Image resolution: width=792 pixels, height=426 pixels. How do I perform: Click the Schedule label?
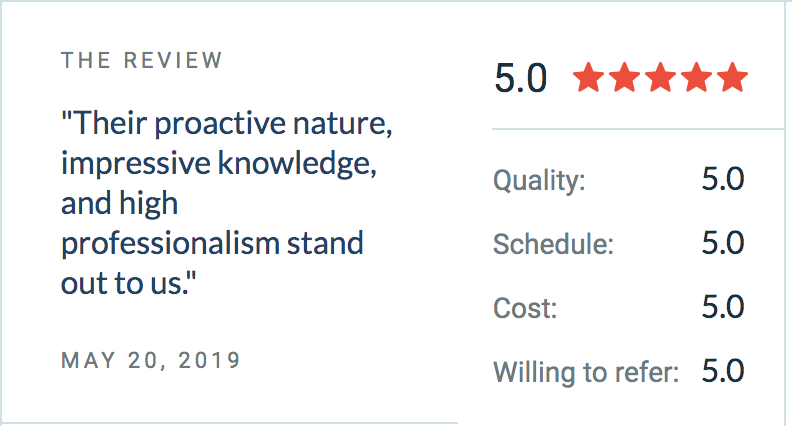[x=553, y=244]
